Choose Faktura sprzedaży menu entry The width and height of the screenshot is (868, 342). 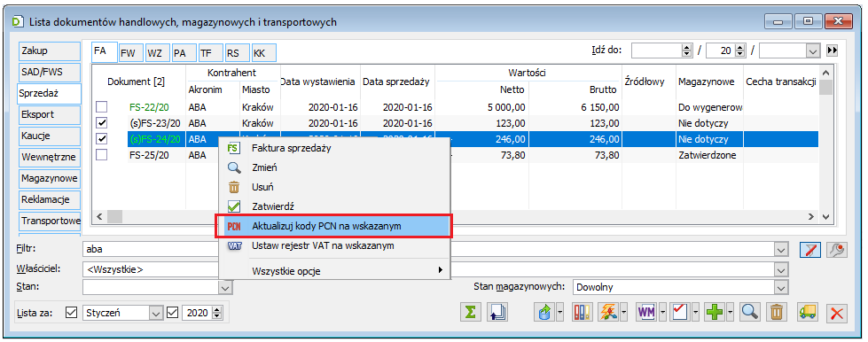point(334,148)
